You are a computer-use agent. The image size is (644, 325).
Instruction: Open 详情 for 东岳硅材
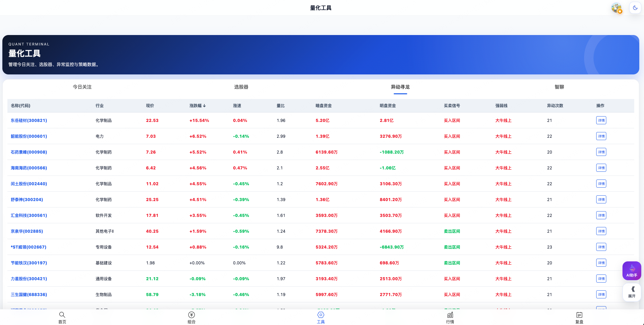[601, 120]
